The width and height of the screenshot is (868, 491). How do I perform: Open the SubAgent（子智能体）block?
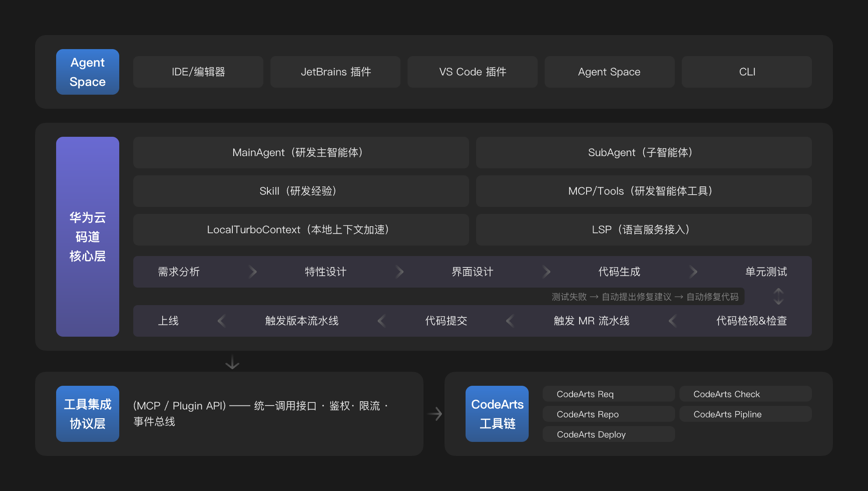(x=644, y=153)
